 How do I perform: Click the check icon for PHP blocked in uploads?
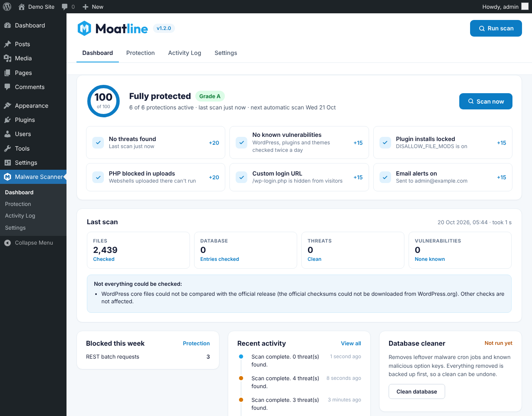tap(98, 177)
